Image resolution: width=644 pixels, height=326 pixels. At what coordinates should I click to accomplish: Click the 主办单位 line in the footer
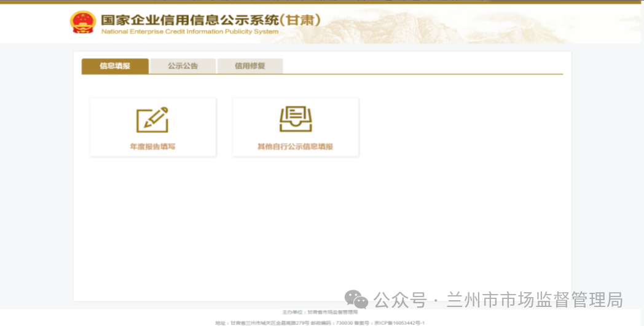[x=320, y=312]
